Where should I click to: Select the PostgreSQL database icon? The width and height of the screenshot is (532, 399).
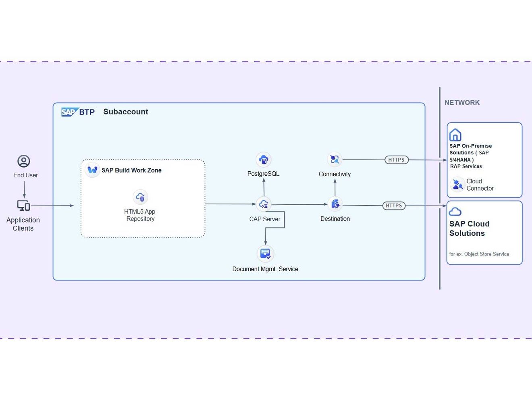264,160
